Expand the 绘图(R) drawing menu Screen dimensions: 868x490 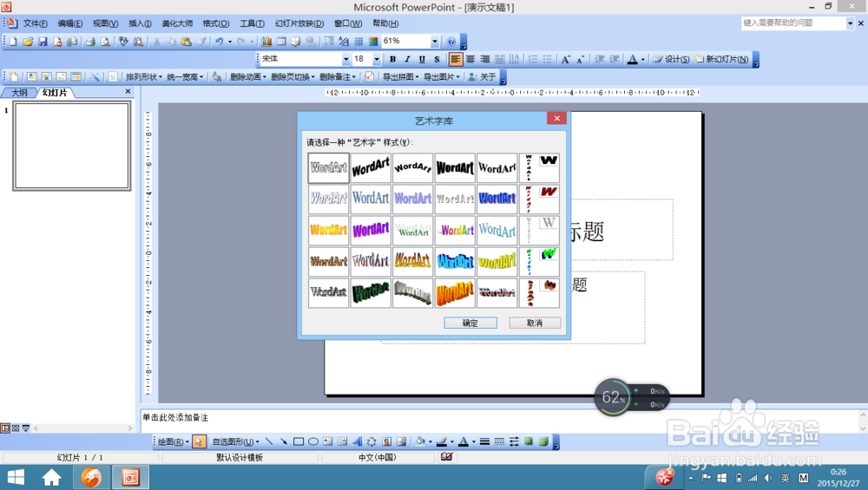point(174,441)
